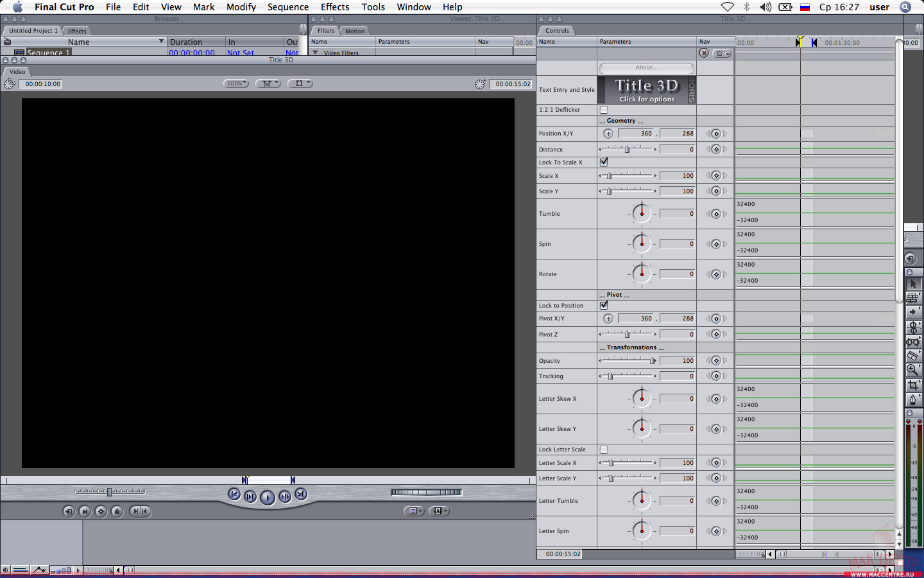The height and width of the screenshot is (578, 924).
Task: Select the Roll edit tool
Action: 913,327
